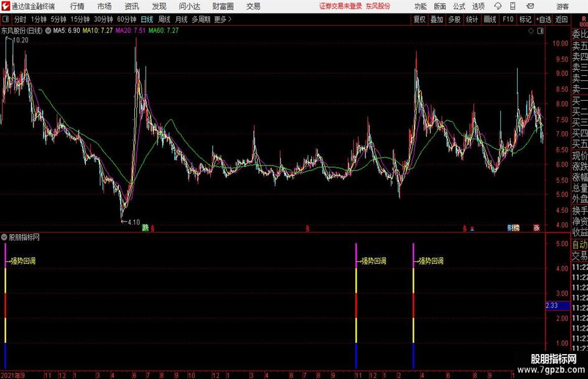Screen dimensions: 588x379
Task: Click the 证券交易未登录 login link
Action: point(340,6)
